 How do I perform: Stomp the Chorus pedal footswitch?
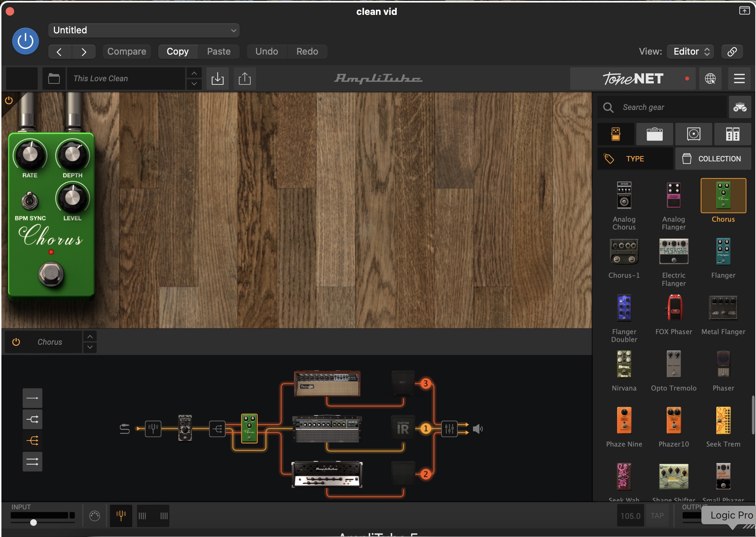click(x=51, y=274)
